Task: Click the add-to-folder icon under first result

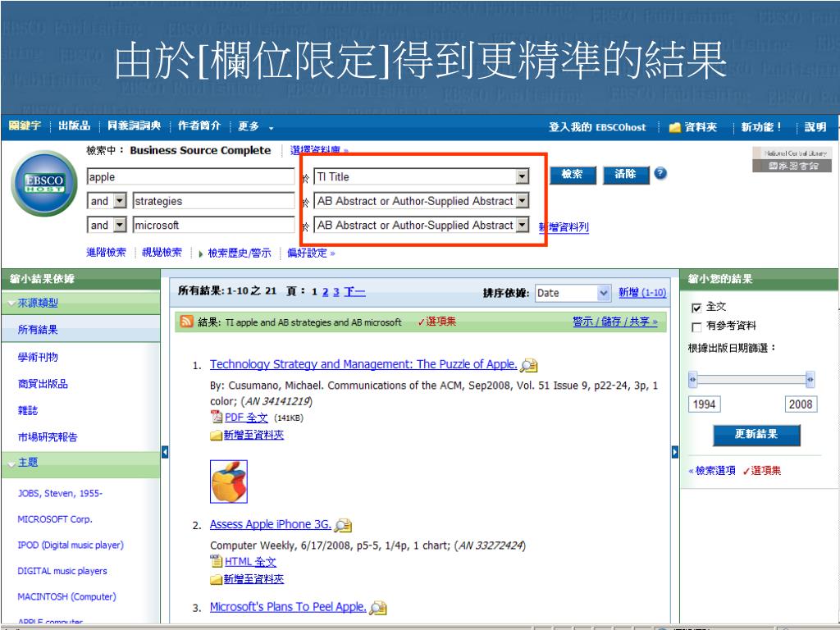Action: (217, 436)
